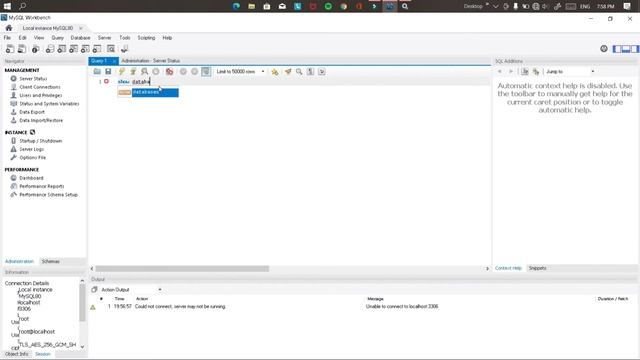
Task: Open the Limit to 50000 rows dropdown
Action: coord(240,71)
